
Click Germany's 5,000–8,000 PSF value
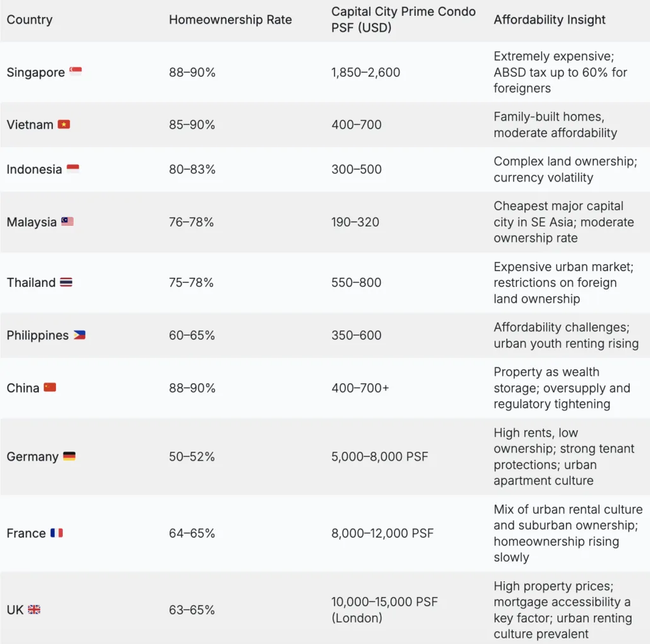pos(380,456)
